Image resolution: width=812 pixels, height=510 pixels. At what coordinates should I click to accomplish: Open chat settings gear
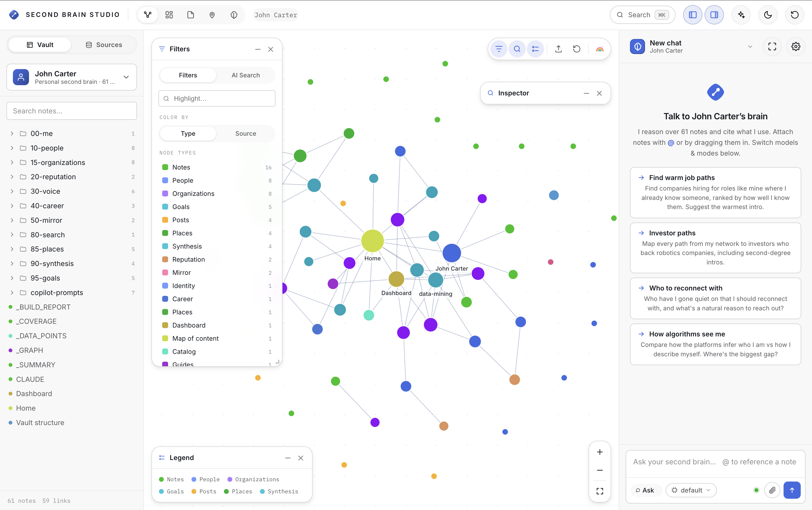pos(796,46)
